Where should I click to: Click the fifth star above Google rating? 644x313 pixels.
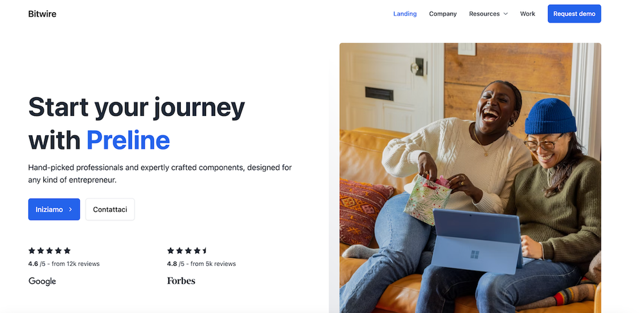68,251
